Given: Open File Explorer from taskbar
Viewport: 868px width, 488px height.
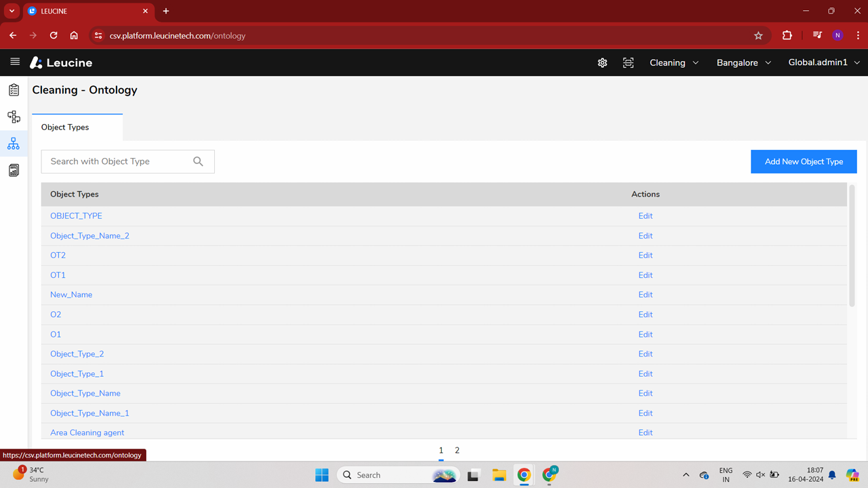Looking at the screenshot, I should [x=499, y=475].
